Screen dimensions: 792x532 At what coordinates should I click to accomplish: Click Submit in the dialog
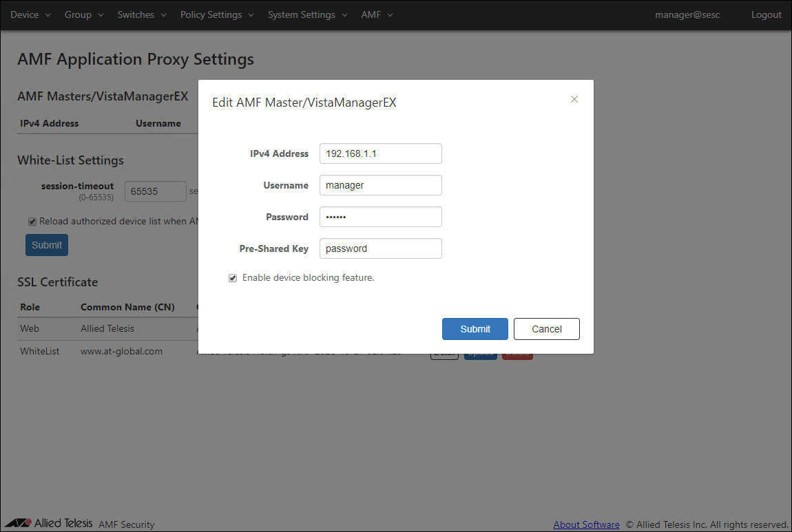coord(475,329)
